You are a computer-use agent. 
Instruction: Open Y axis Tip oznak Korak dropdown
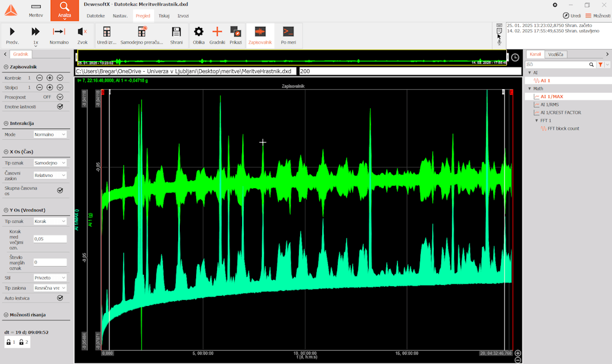(x=50, y=221)
